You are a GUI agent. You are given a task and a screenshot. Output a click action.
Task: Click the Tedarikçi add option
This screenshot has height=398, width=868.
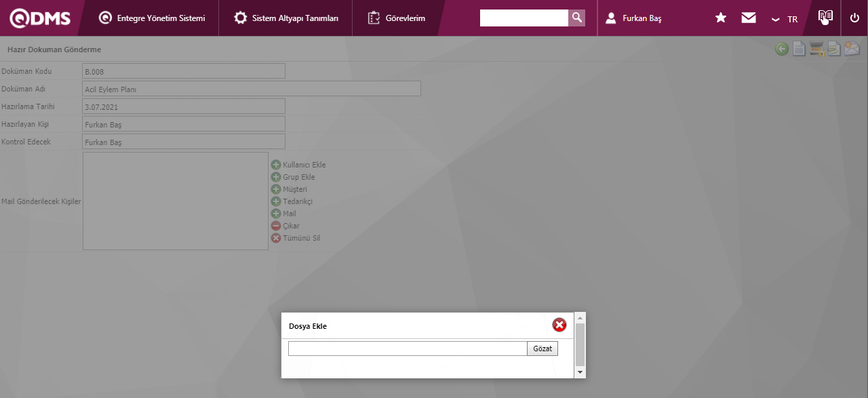tap(292, 201)
